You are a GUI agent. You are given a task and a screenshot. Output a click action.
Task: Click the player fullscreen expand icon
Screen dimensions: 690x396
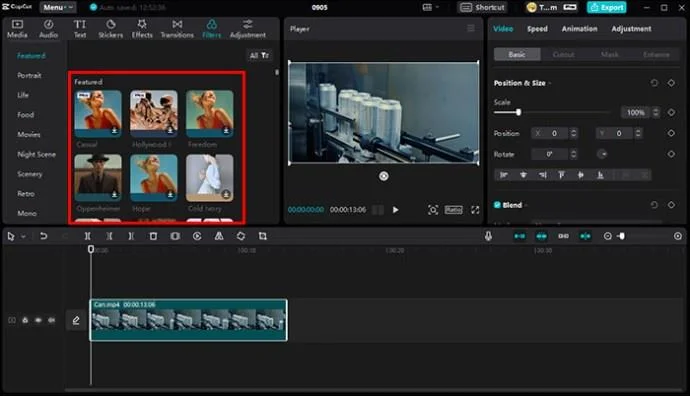(x=475, y=210)
